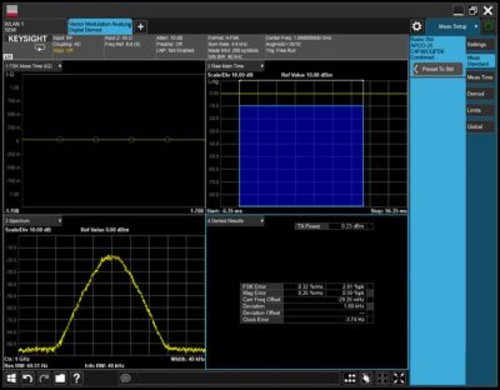This screenshot has height=390, width=500.
Task: Click the spectrum trace peak
Action: tap(111, 257)
